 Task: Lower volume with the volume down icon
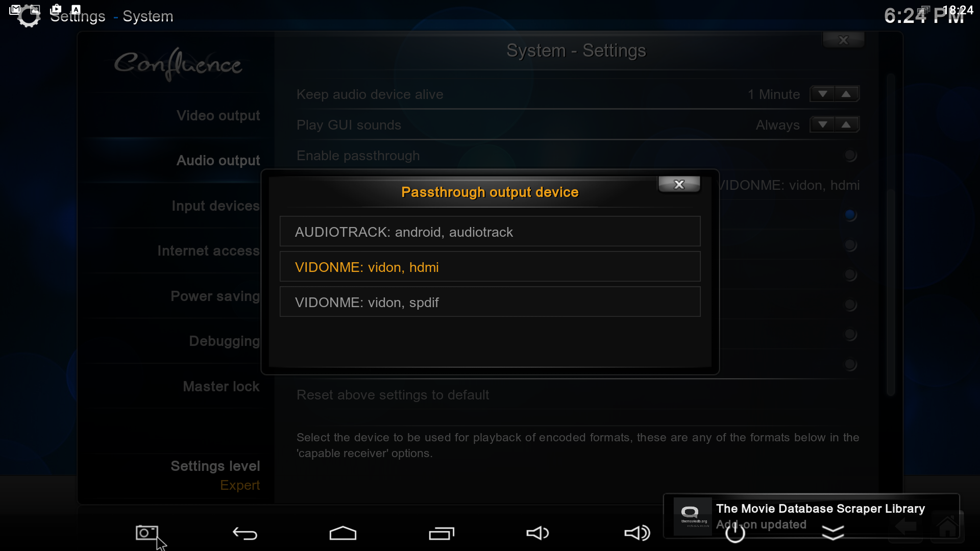tap(537, 533)
